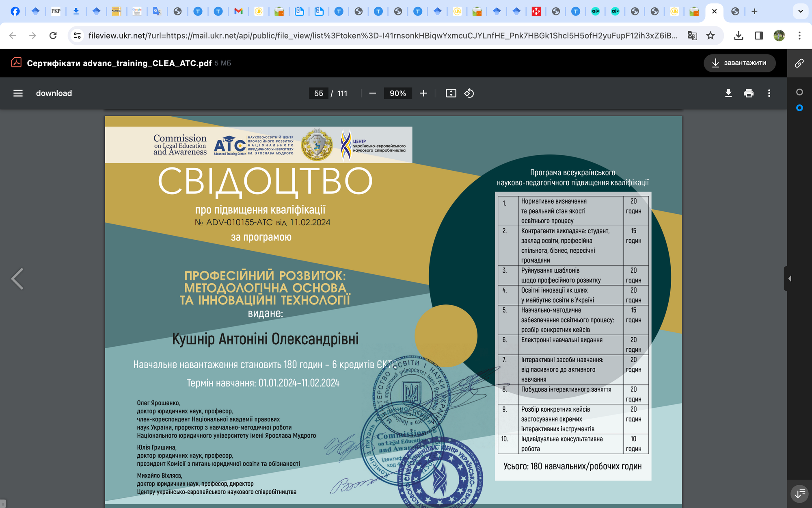Viewport: 812px width, 508px height.
Task: Rotate the PDF counterclockwise
Action: click(x=469, y=93)
